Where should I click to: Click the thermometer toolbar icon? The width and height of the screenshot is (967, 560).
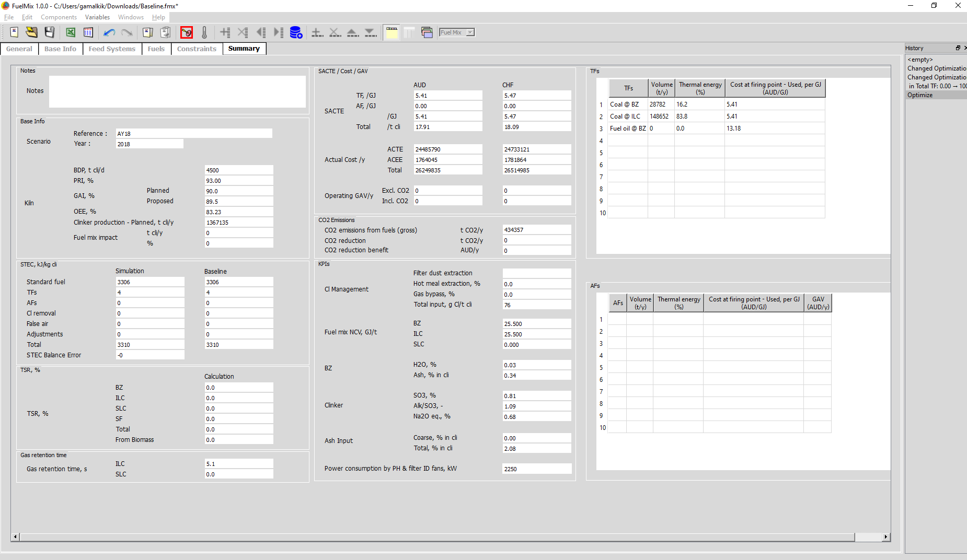pyautogui.click(x=204, y=32)
